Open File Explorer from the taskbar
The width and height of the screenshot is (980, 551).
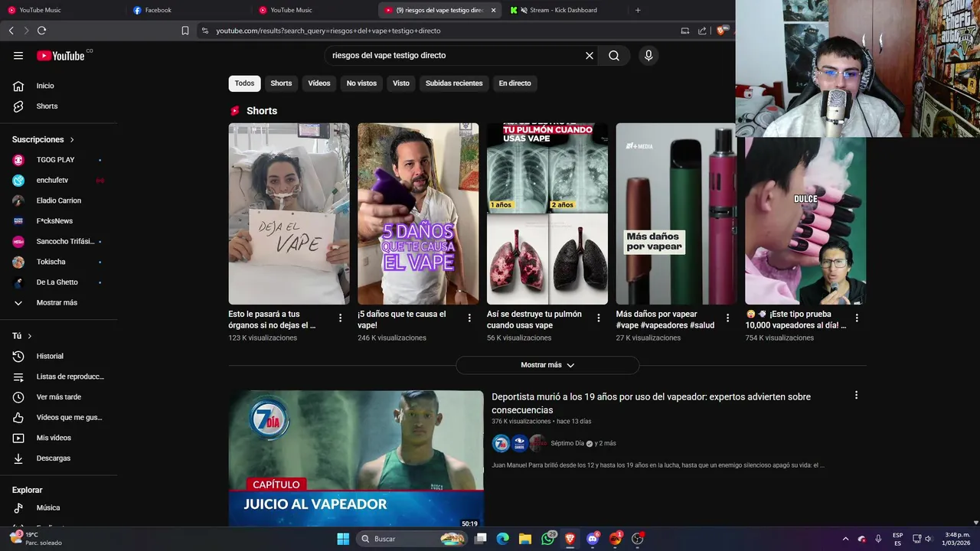point(525,539)
